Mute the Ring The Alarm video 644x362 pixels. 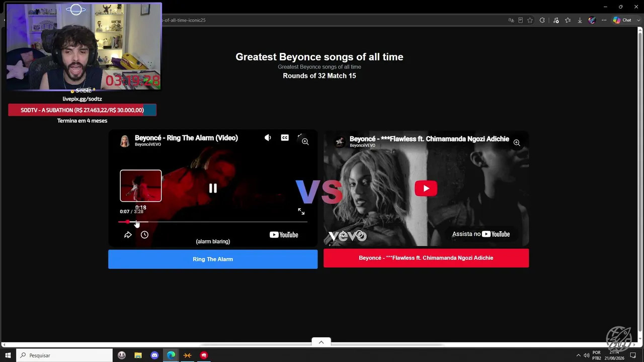click(x=268, y=138)
